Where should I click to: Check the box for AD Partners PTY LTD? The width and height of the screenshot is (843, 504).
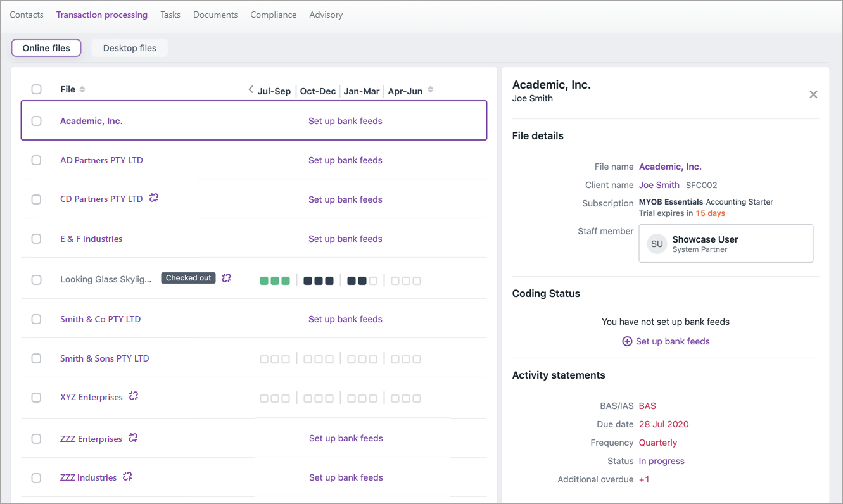tap(37, 160)
